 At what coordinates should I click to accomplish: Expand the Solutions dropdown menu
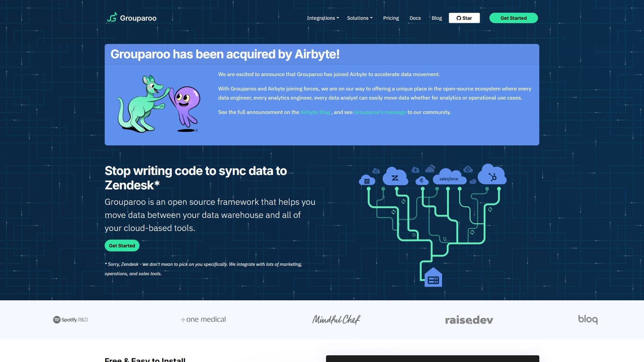pyautogui.click(x=360, y=18)
